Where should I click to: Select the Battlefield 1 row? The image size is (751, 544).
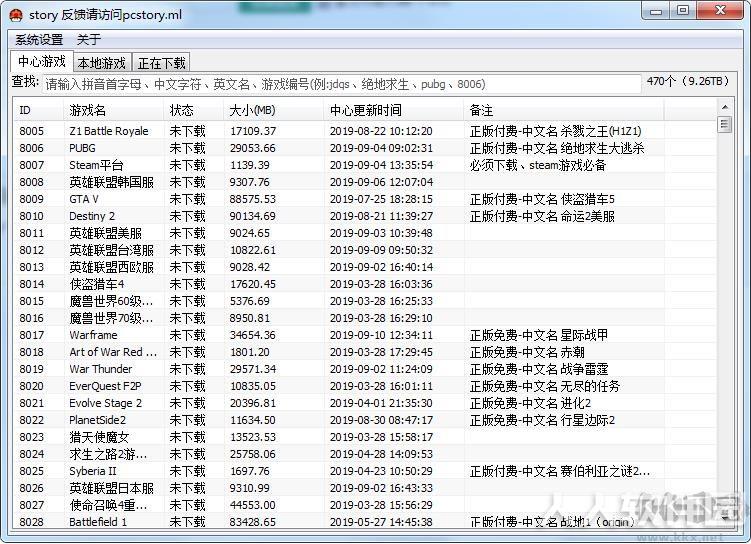coord(365,521)
